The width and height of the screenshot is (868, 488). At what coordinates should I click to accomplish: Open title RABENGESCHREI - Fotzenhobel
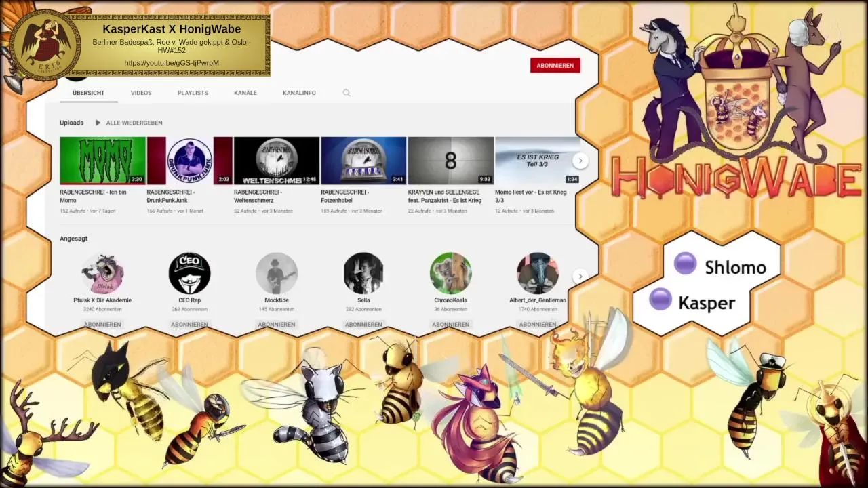pos(345,196)
